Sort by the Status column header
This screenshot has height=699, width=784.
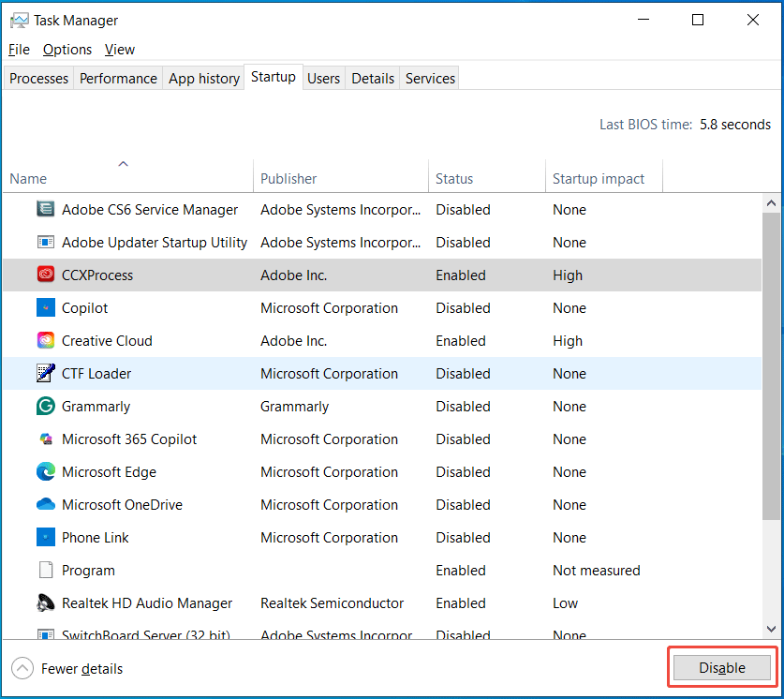click(x=487, y=175)
